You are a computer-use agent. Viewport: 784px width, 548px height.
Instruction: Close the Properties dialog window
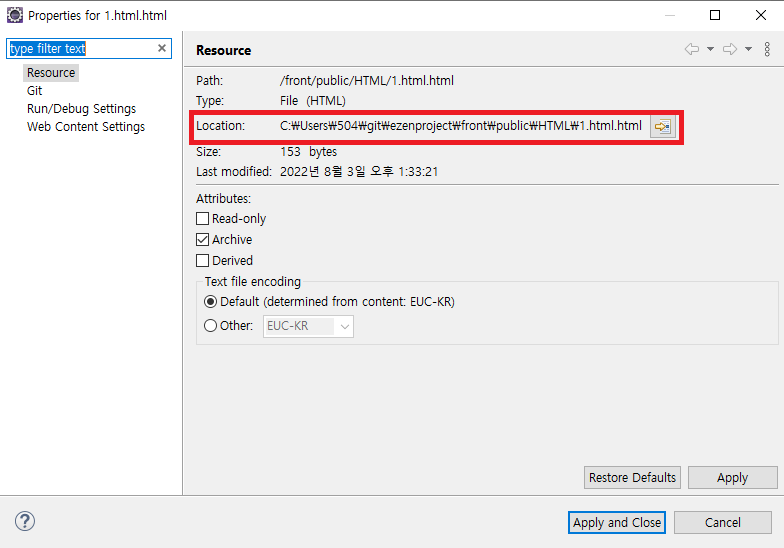(760, 15)
